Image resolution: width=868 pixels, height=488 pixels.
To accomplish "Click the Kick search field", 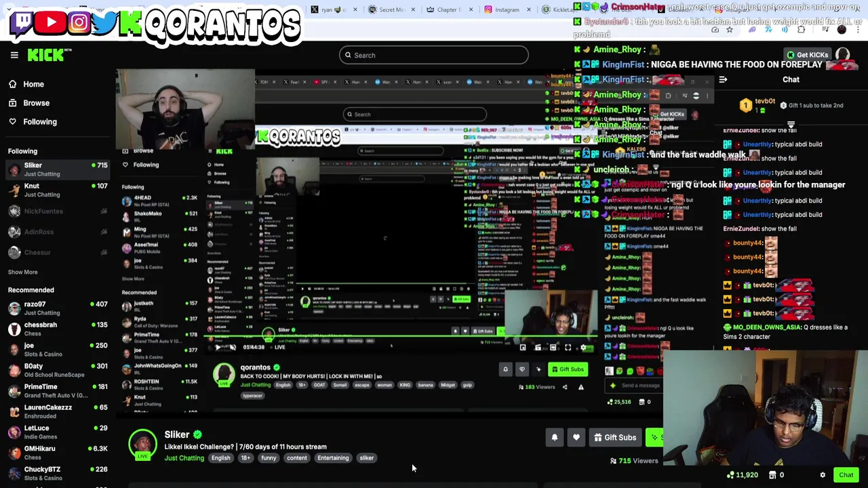I will (434, 55).
